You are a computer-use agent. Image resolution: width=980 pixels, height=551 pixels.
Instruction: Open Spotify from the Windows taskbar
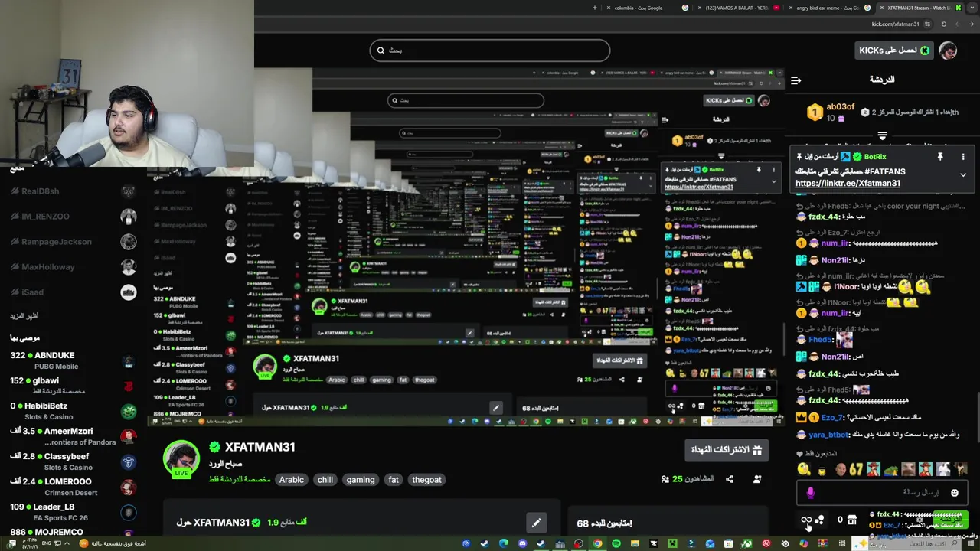[616, 543]
